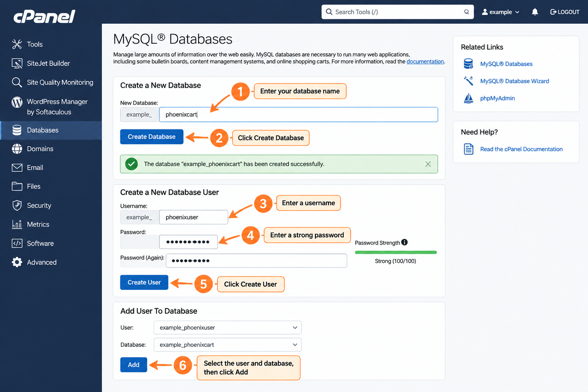588x392 pixels.
Task: Open the Security shield icon
Action: point(17,206)
